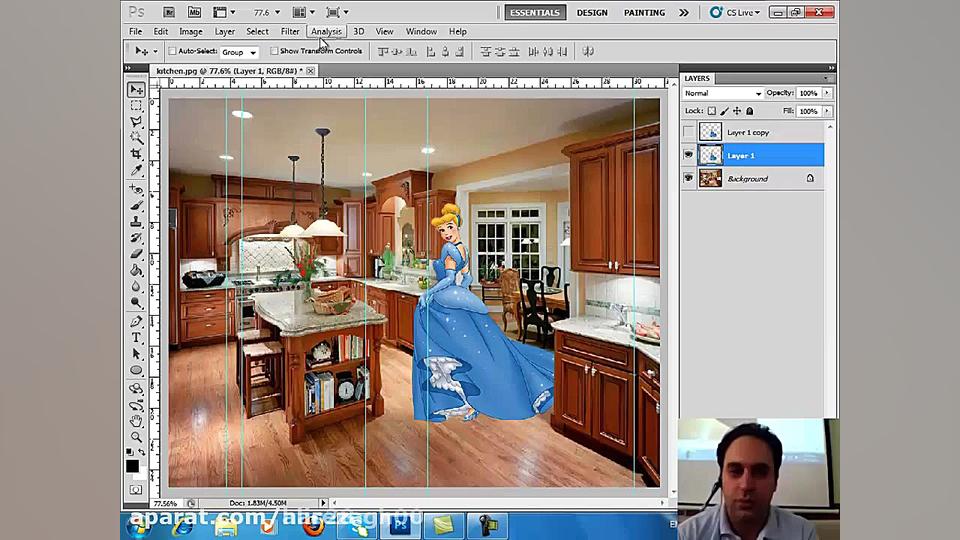Image resolution: width=960 pixels, height=540 pixels.
Task: Open the Layer menu
Action: pyautogui.click(x=225, y=31)
